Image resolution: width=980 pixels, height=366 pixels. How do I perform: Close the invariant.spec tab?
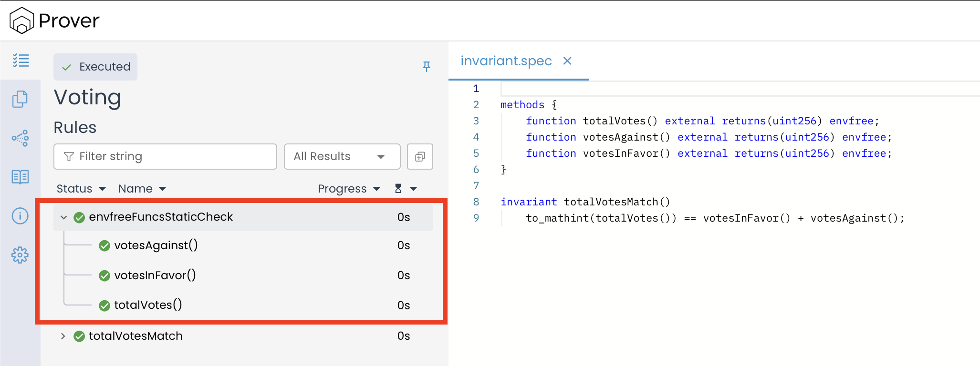567,61
